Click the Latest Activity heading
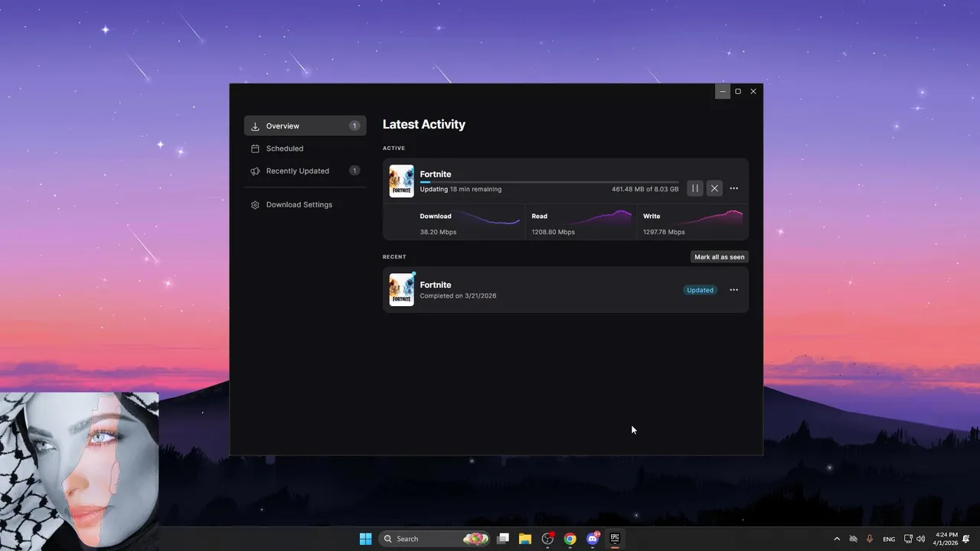This screenshot has width=980, height=551. click(x=423, y=124)
